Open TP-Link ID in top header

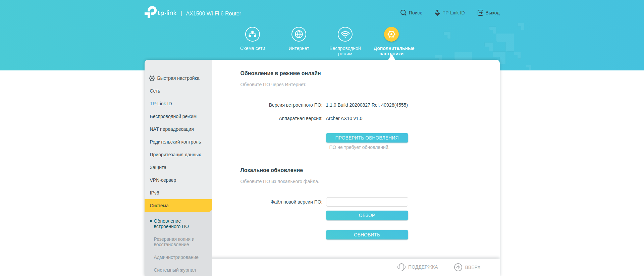pos(449,13)
